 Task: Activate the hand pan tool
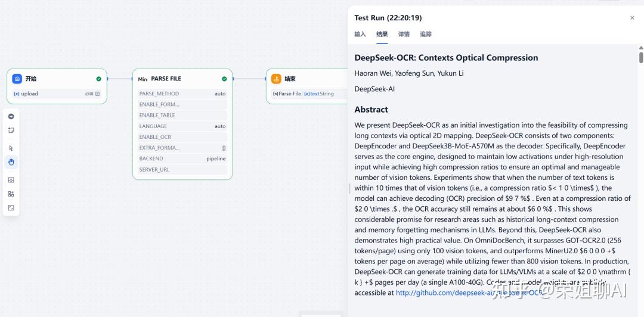[11, 162]
